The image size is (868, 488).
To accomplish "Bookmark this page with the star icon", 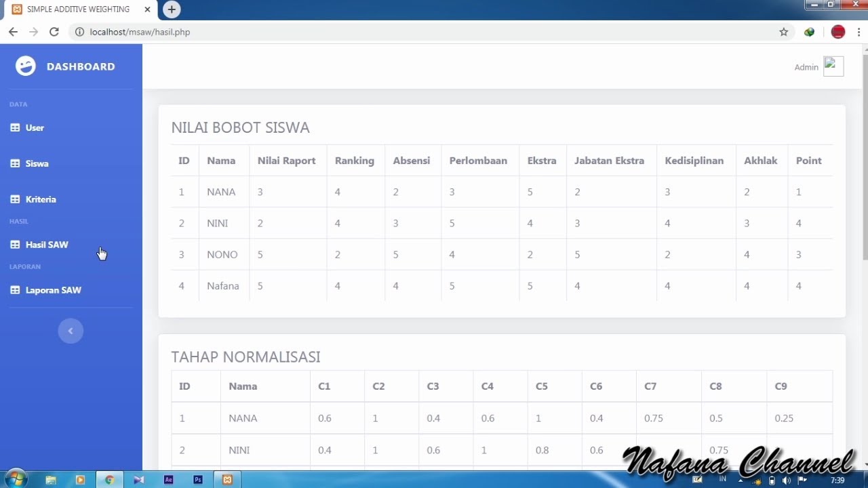I will (784, 32).
